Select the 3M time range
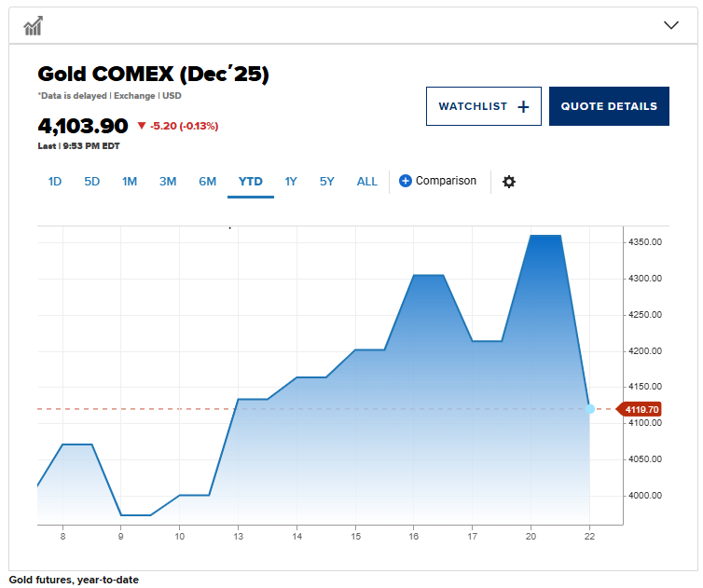Image resolution: width=703 pixels, height=588 pixels. point(168,182)
